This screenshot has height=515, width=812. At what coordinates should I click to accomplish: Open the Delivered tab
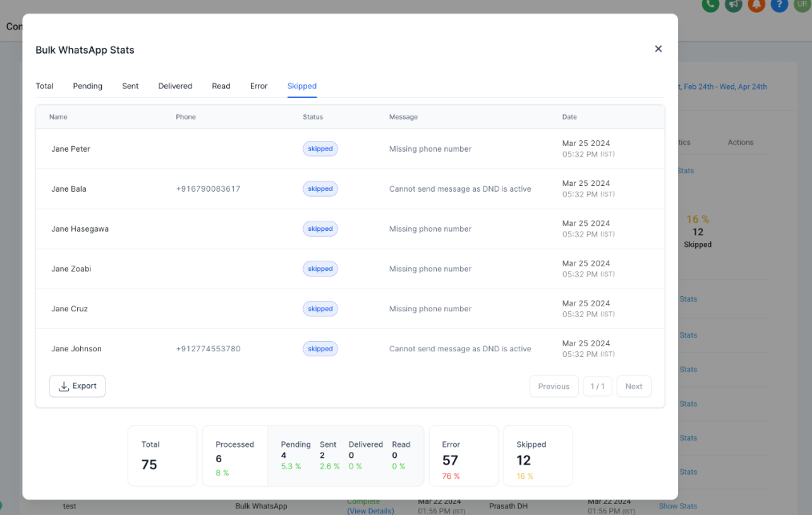pos(175,86)
